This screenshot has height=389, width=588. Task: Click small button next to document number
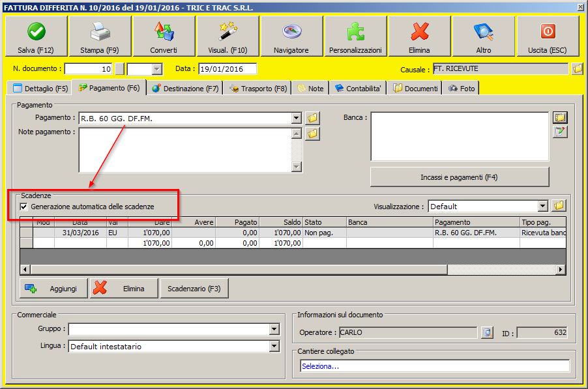(x=119, y=69)
